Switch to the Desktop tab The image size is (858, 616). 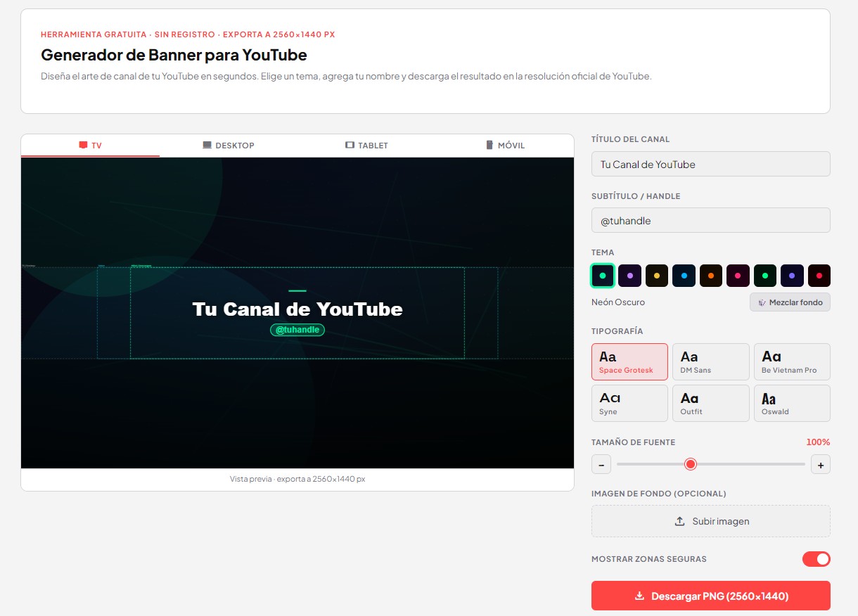pyautogui.click(x=229, y=145)
